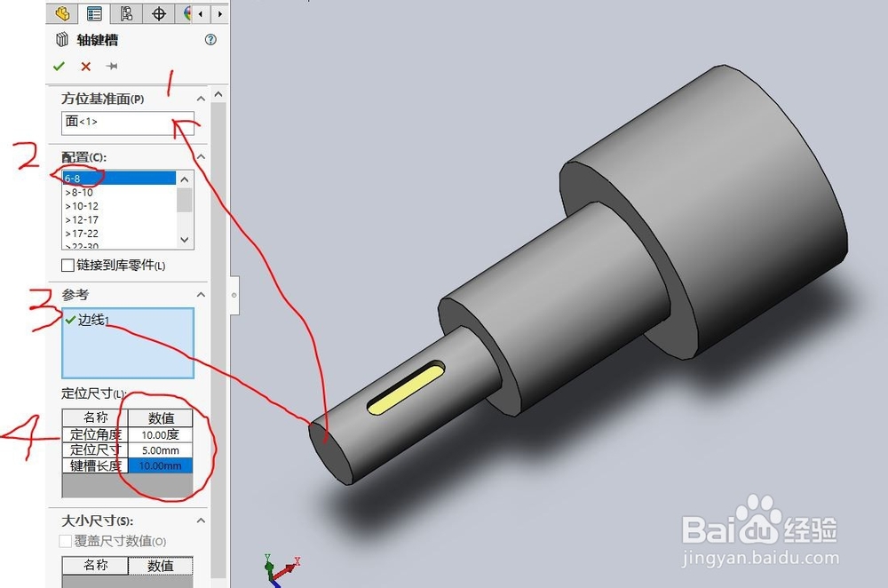The image size is (888, 588).
Task: Collapse the 配置 section
Action: pyautogui.click(x=201, y=157)
